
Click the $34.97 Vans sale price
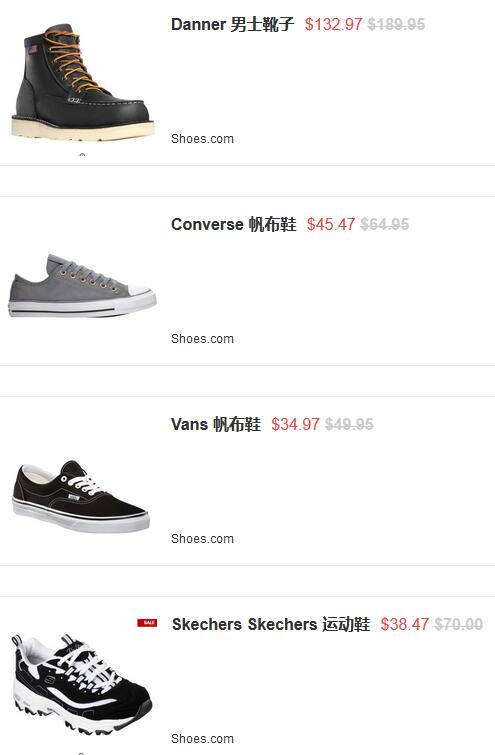point(295,424)
